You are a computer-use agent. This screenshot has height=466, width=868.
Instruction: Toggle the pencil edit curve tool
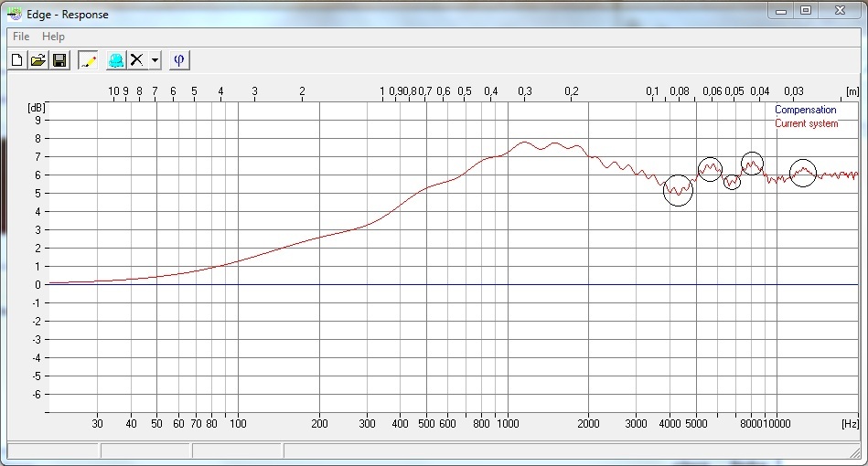click(88, 60)
